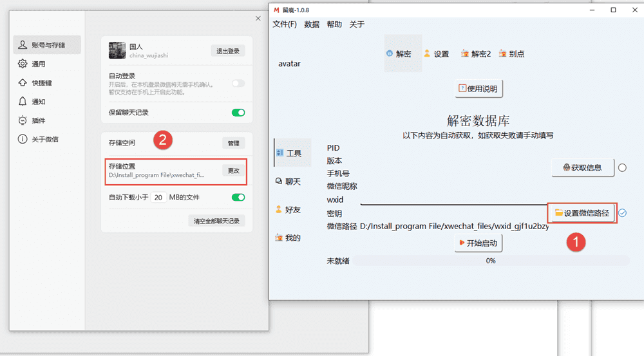
Task: Click the 使用说明 button
Action: point(478,89)
